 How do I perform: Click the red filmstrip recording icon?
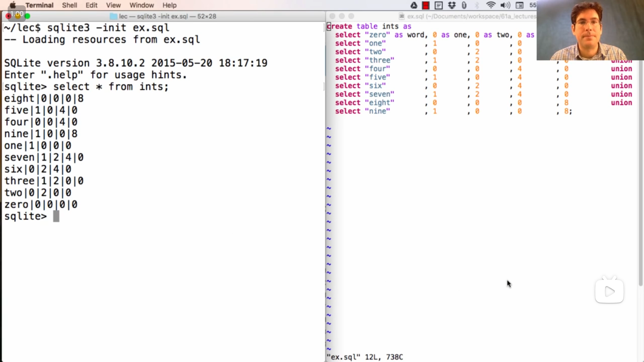pyautogui.click(x=426, y=5)
